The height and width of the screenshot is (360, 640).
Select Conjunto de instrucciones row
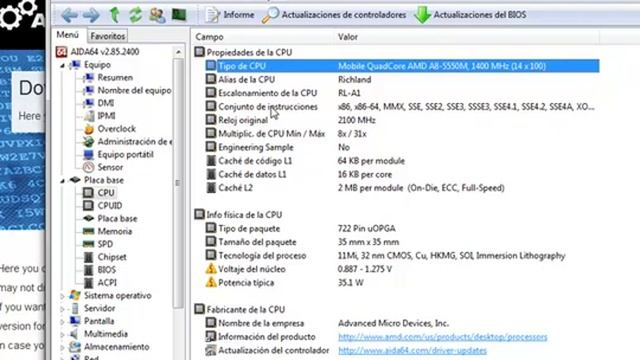pos(402,107)
